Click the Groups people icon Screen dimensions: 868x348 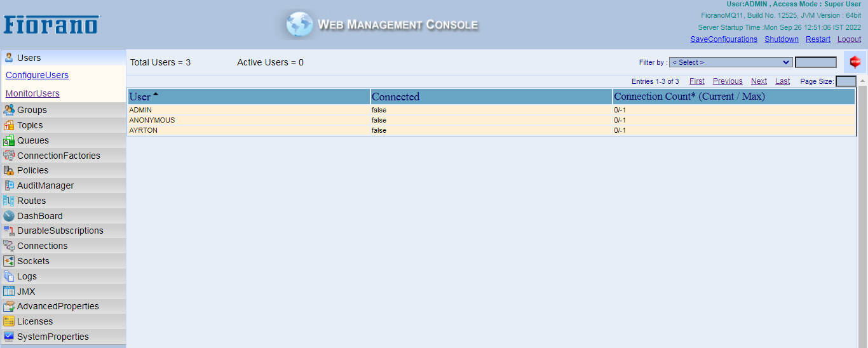[x=9, y=110]
